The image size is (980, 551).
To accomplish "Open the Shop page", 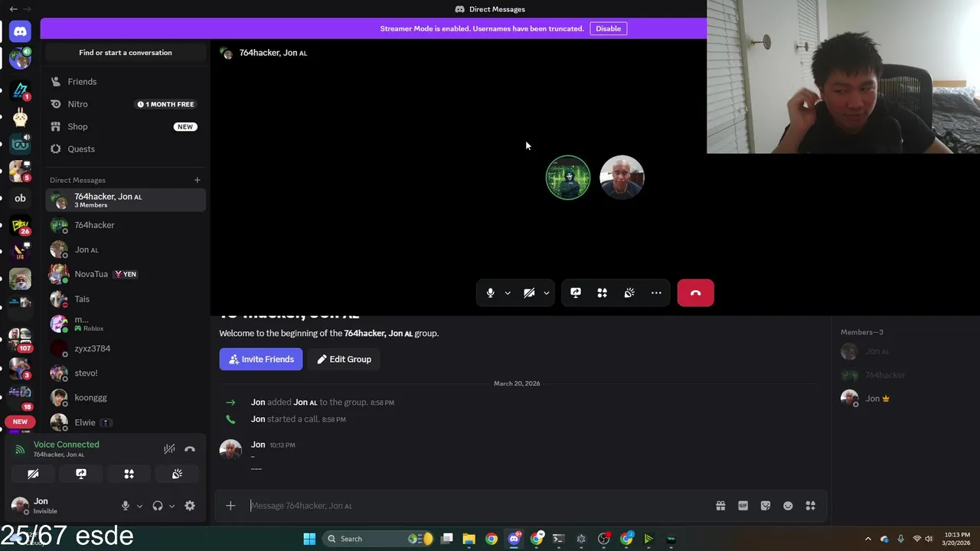I will tap(126, 126).
